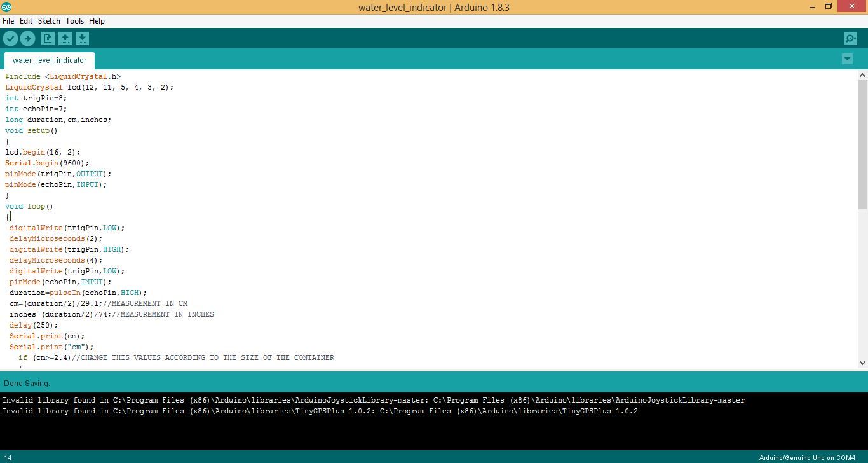Open a sketch using the up-arrow icon
Viewport: 868px width, 463px height.
coord(65,39)
